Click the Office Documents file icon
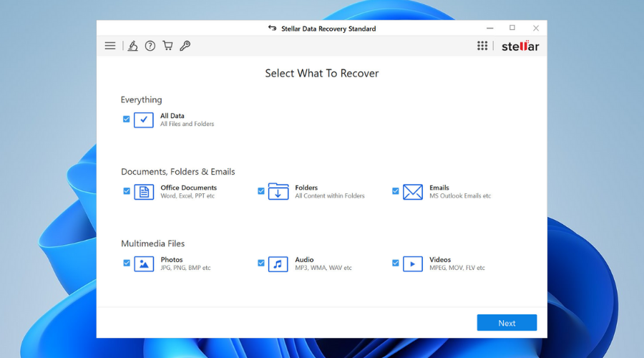644x358 pixels. pos(144,192)
